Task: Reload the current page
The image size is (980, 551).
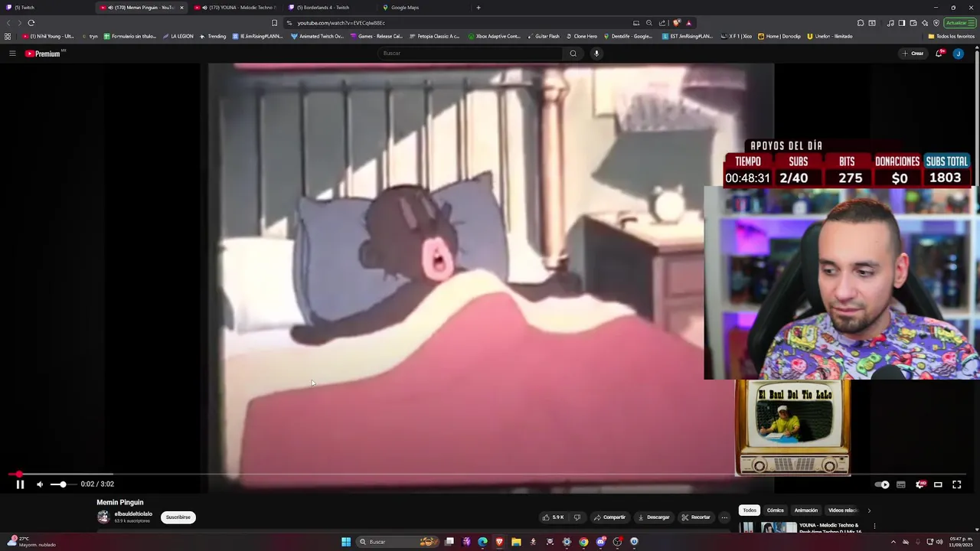Action: click(x=31, y=23)
